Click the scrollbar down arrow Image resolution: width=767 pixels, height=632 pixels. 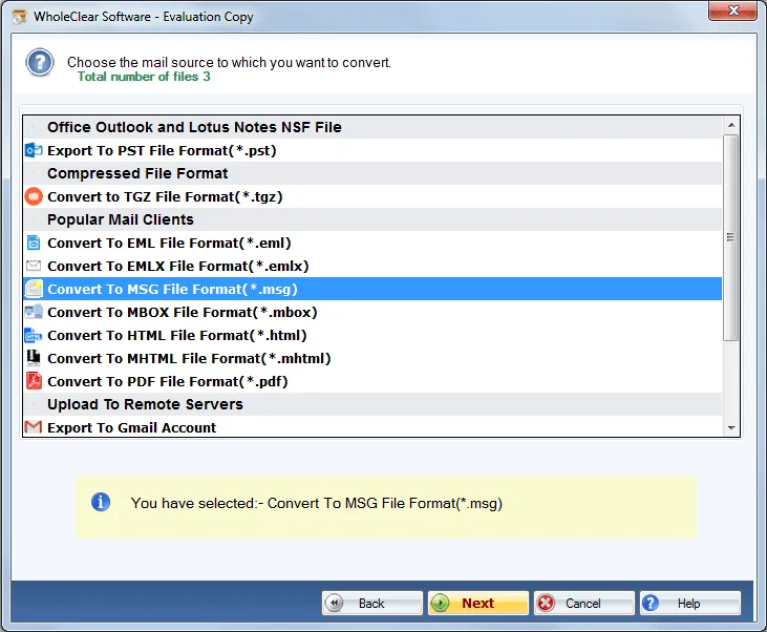(x=731, y=428)
